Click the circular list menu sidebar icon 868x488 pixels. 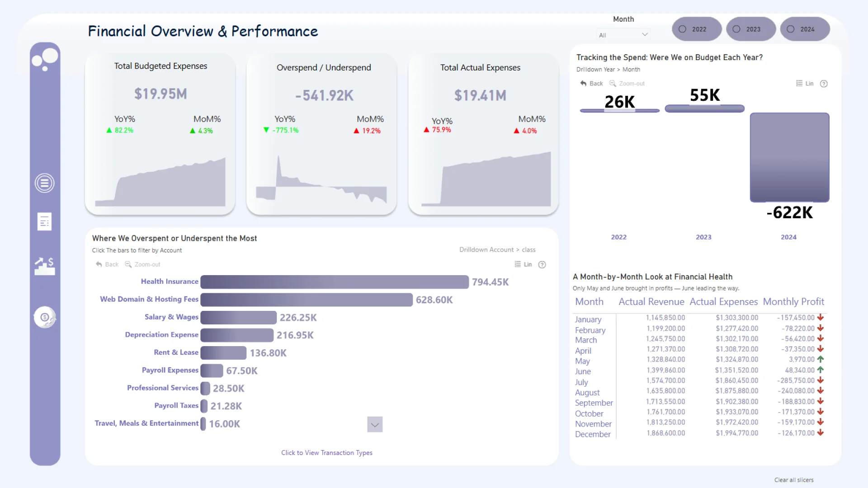coord(44,183)
